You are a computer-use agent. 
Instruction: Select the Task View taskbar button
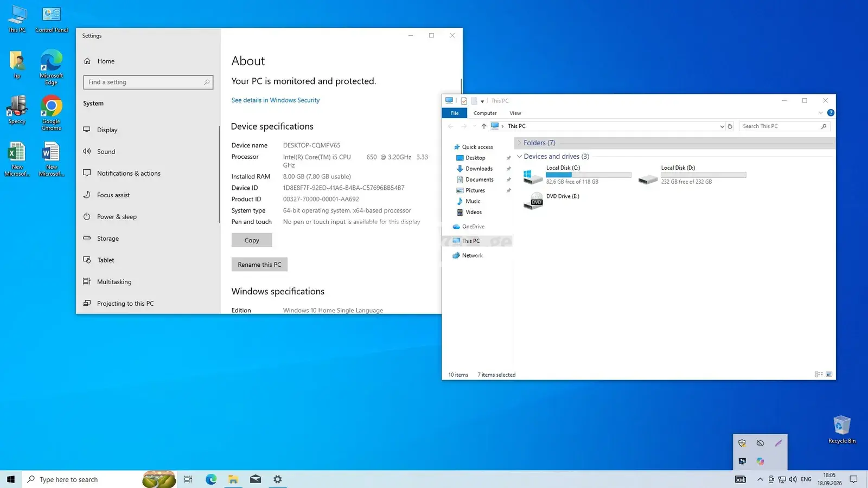[x=188, y=479]
